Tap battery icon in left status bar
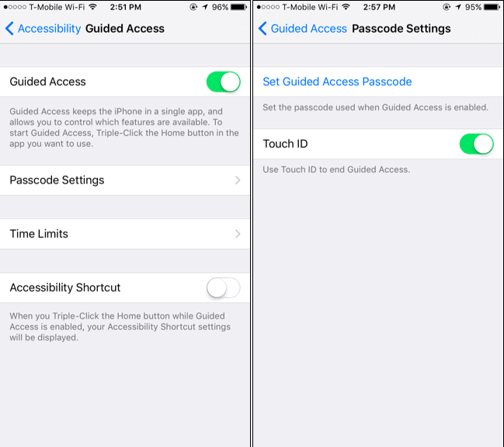Screen dimensions: 504x447 [x=238, y=7]
